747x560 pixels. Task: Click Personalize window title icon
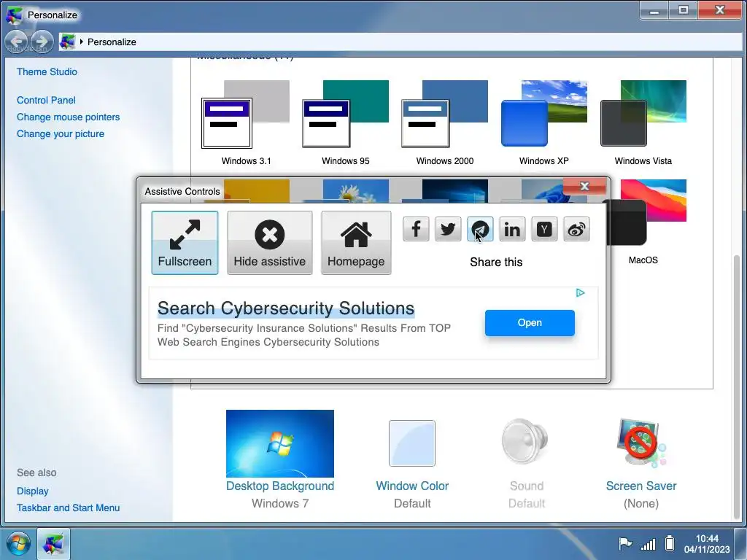[x=15, y=15]
